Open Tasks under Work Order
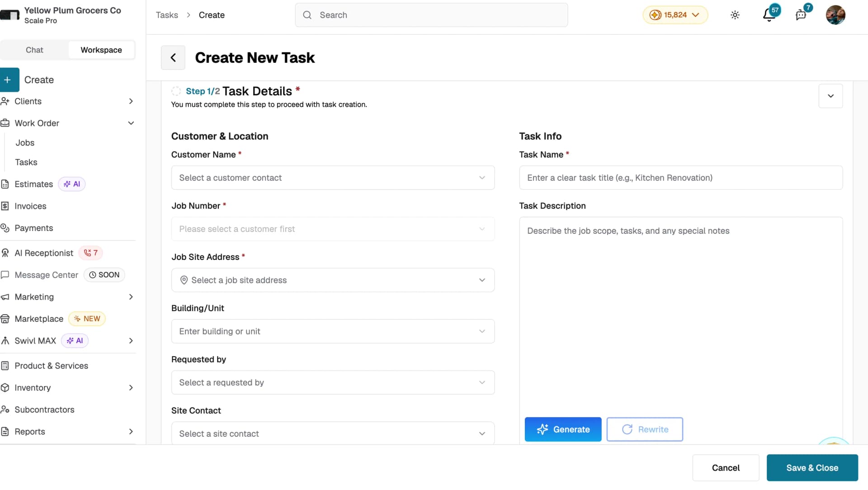The image size is (868, 490). pyautogui.click(x=26, y=162)
